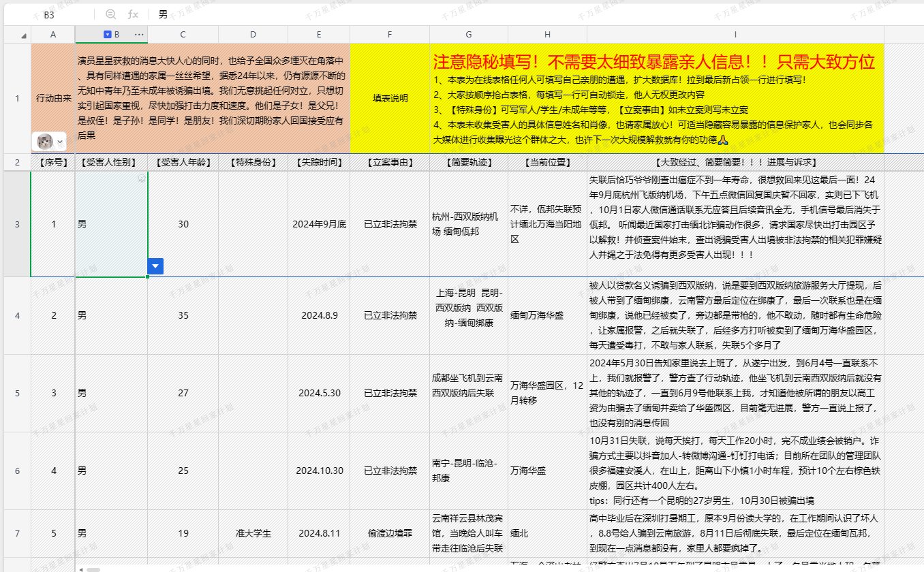This screenshot has height=572, width=924.
Task: Click the zoom magnifier icon in formula bar
Action: click(x=111, y=14)
